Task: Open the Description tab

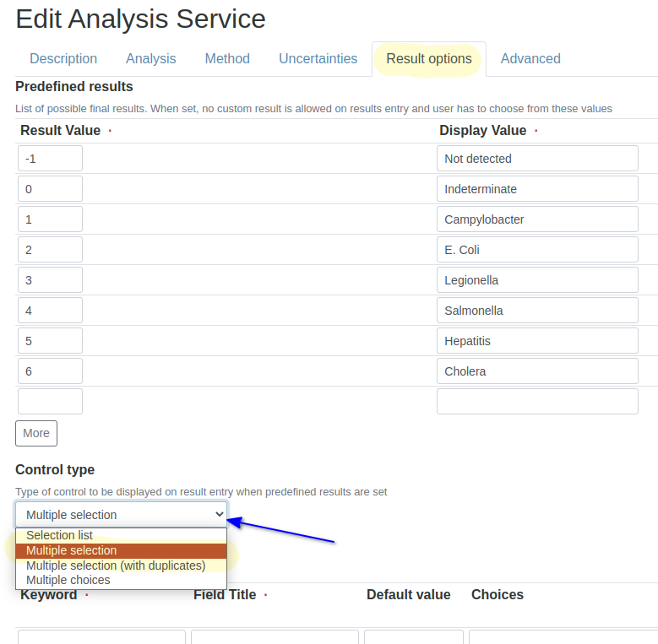Action: click(63, 59)
